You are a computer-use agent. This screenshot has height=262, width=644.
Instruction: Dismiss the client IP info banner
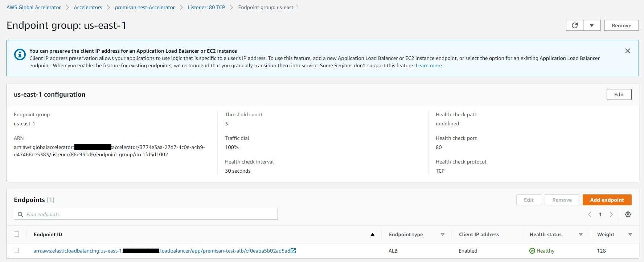[x=628, y=51]
